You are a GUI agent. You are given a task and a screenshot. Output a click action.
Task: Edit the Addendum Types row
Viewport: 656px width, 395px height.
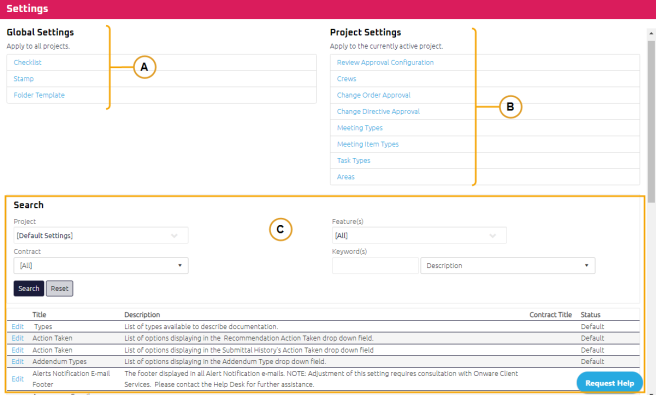(x=18, y=362)
